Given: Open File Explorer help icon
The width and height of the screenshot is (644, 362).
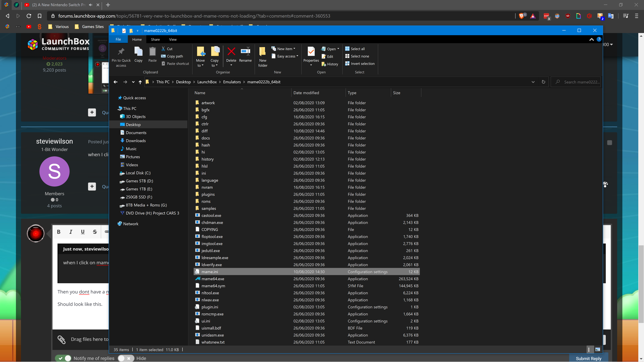Looking at the screenshot, I should (599, 39).
